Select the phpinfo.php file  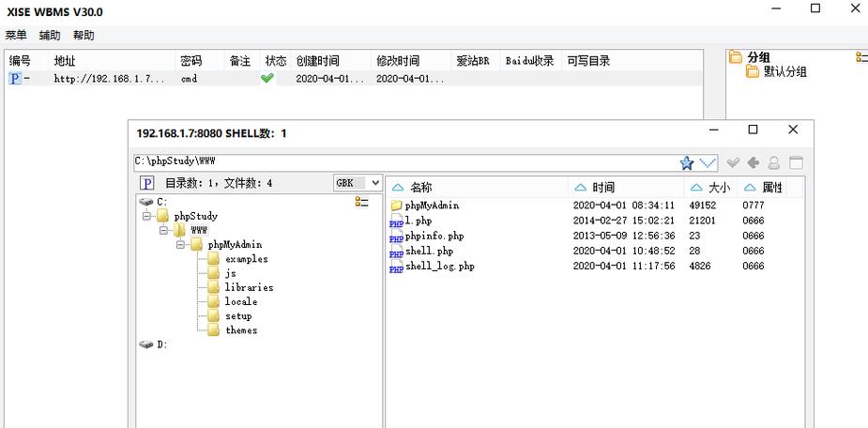point(434,236)
